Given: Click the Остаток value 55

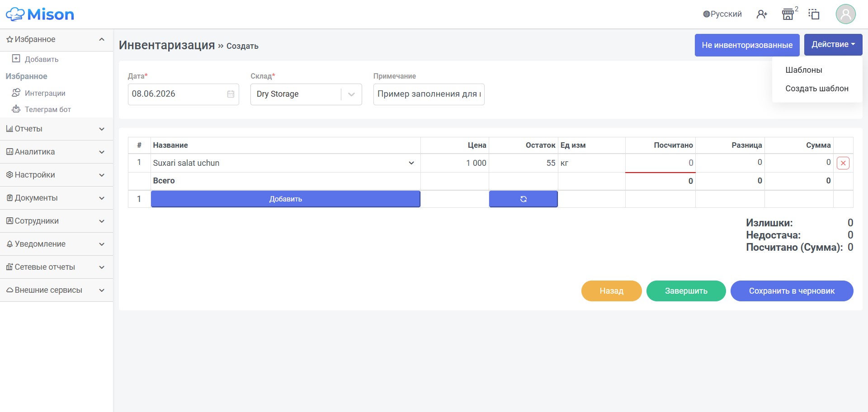Looking at the screenshot, I should pyautogui.click(x=551, y=163).
